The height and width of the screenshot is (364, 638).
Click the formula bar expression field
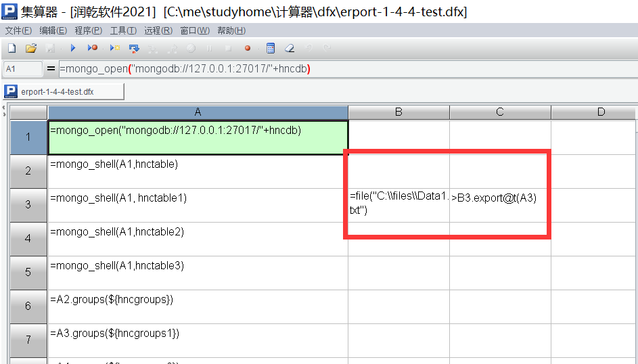point(348,69)
